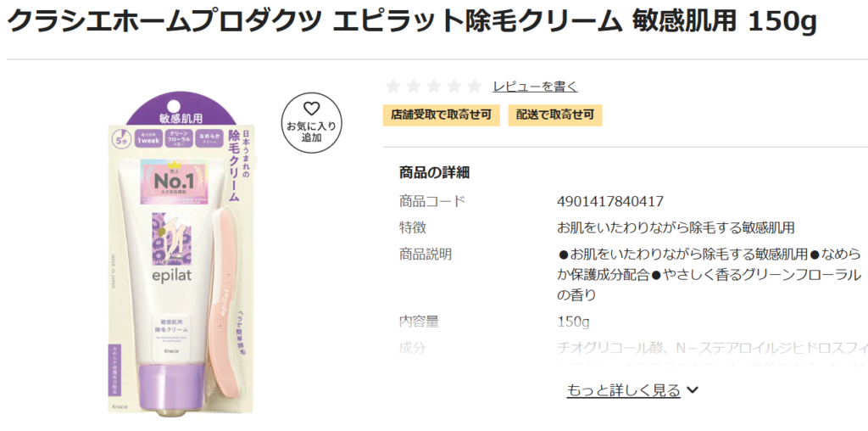Click the chevron beside もっと詳しく見る
Image resolution: width=868 pixels, height=431 pixels.
coord(692,390)
